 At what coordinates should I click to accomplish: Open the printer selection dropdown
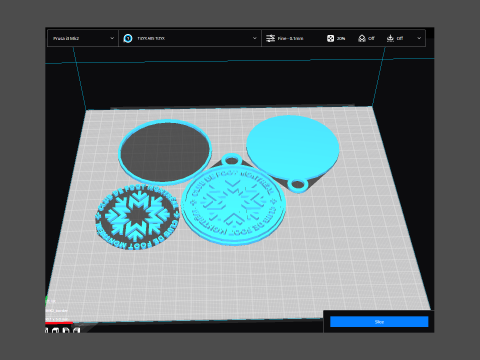coord(83,38)
